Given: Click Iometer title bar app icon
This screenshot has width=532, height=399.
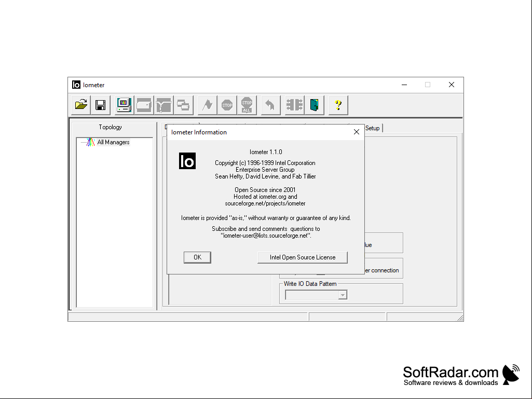Looking at the screenshot, I should pos(76,85).
